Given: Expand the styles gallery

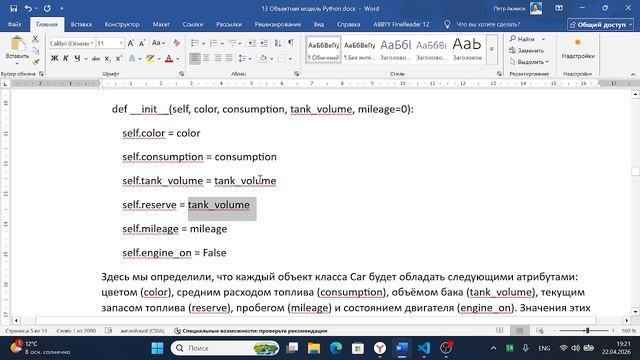Looking at the screenshot, I should pos(492,49).
